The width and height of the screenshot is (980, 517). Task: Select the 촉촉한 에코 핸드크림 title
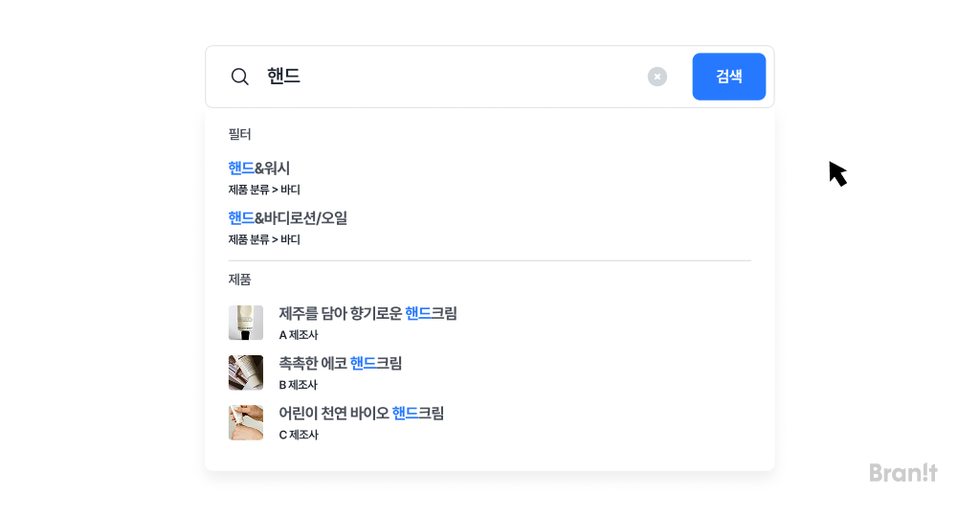[x=340, y=363]
